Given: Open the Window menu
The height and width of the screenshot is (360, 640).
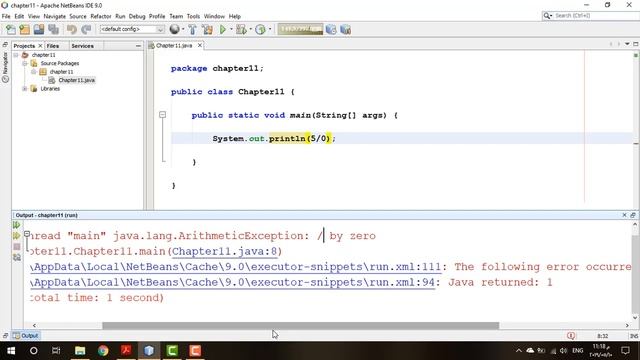Looking at the screenshot, I should coord(214,16).
